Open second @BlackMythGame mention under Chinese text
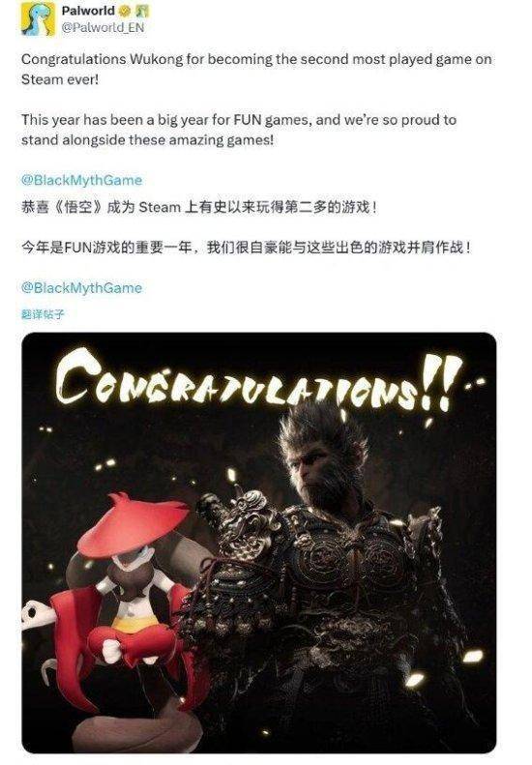This screenshot has width=532, height=765. pos(81,288)
